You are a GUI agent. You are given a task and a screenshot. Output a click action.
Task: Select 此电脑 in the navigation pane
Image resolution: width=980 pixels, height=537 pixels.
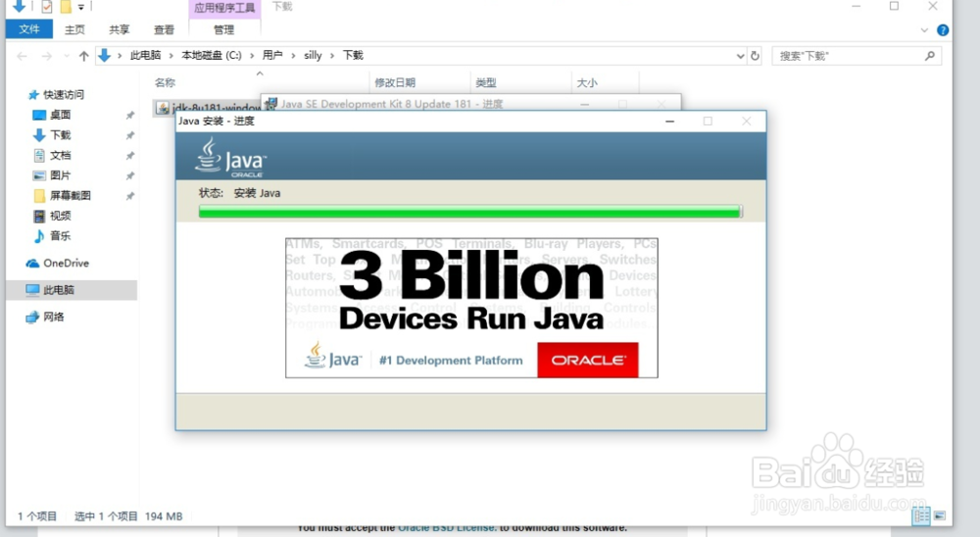pos(59,290)
